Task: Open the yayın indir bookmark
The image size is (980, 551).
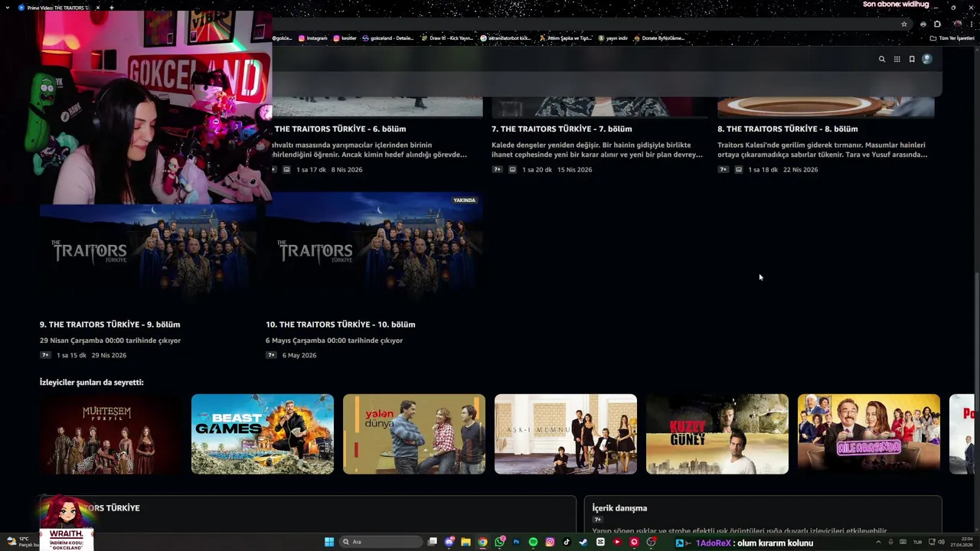Action: 613,37
